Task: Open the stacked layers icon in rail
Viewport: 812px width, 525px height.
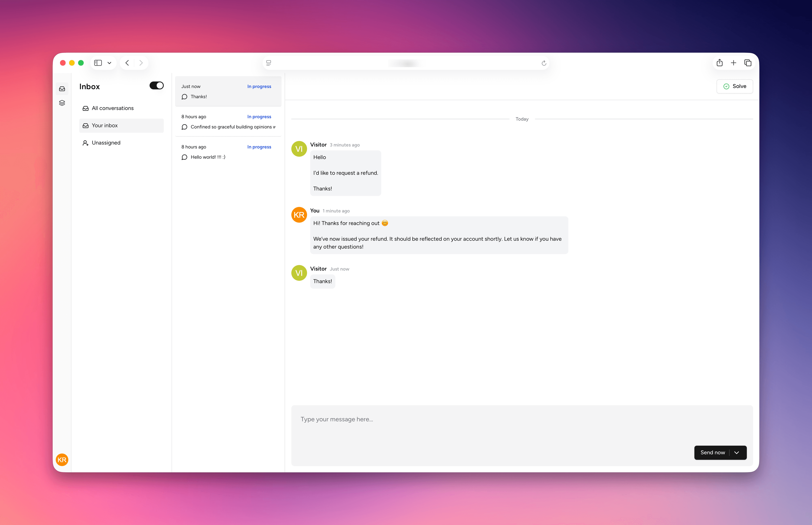Action: [x=62, y=103]
